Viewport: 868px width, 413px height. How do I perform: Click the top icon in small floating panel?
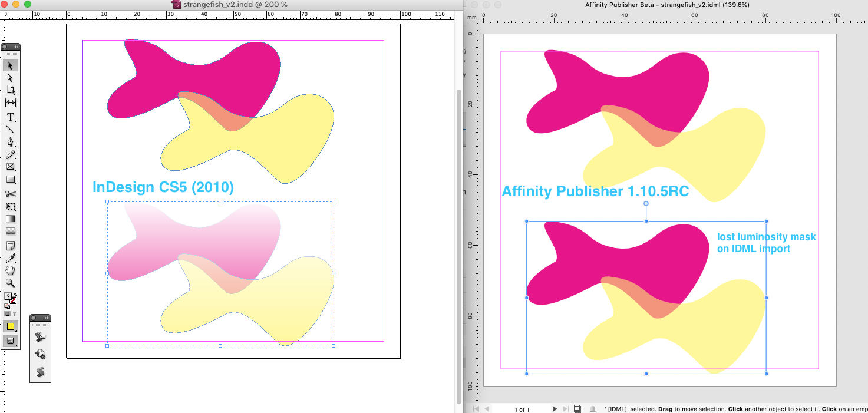coord(41,336)
